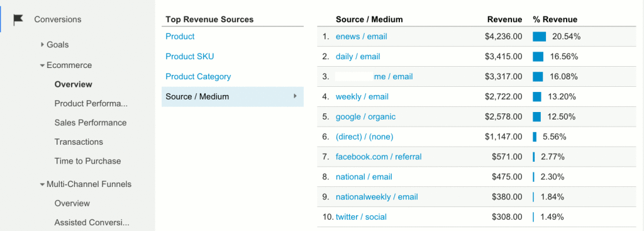Click the Conversions flag icon

click(x=18, y=20)
